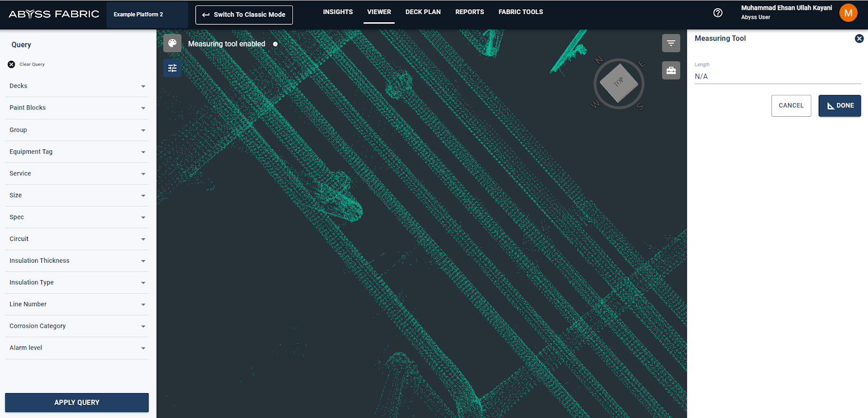Click the filter list icon
The height and width of the screenshot is (418, 868).
pos(671,43)
